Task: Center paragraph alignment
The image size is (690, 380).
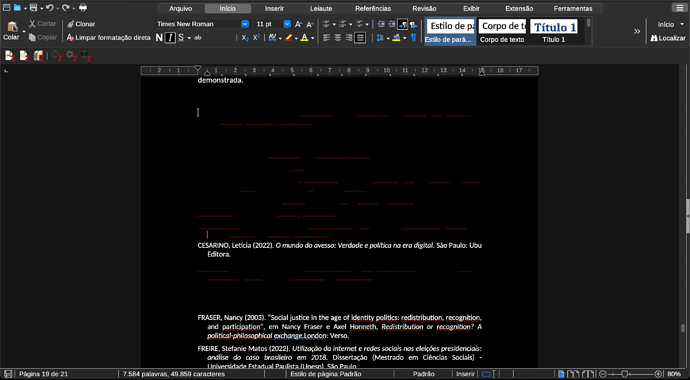Action: coord(338,38)
